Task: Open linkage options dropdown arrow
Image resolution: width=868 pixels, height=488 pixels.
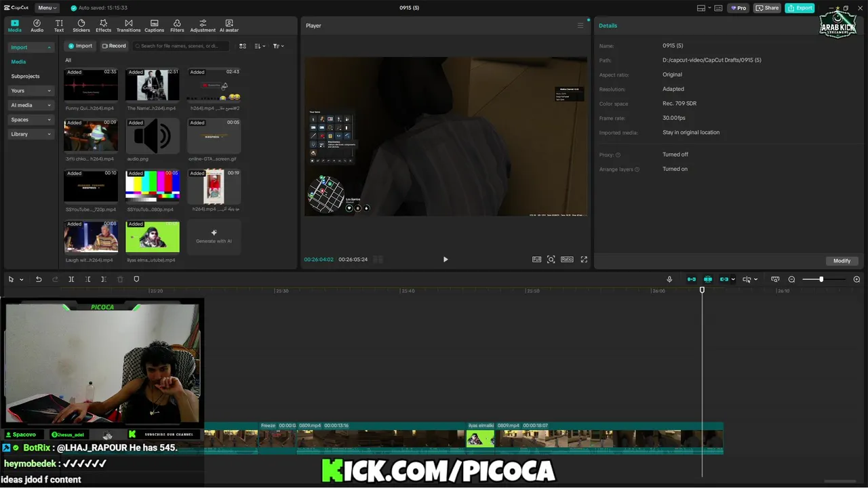Action: point(733,279)
